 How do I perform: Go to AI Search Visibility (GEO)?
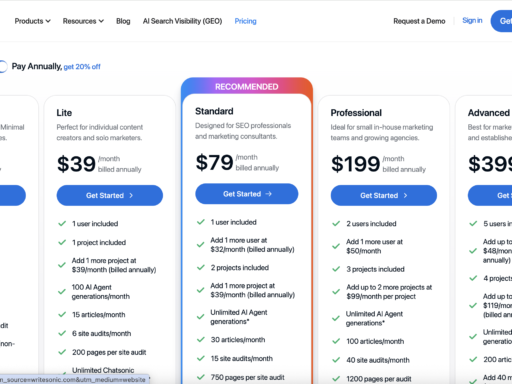click(x=182, y=21)
